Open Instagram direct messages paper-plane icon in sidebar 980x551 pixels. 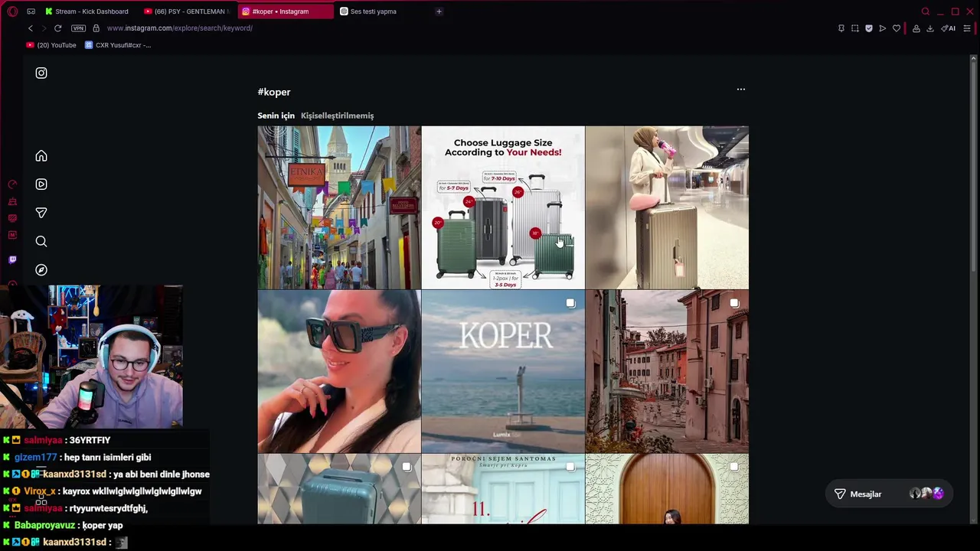[x=41, y=213]
